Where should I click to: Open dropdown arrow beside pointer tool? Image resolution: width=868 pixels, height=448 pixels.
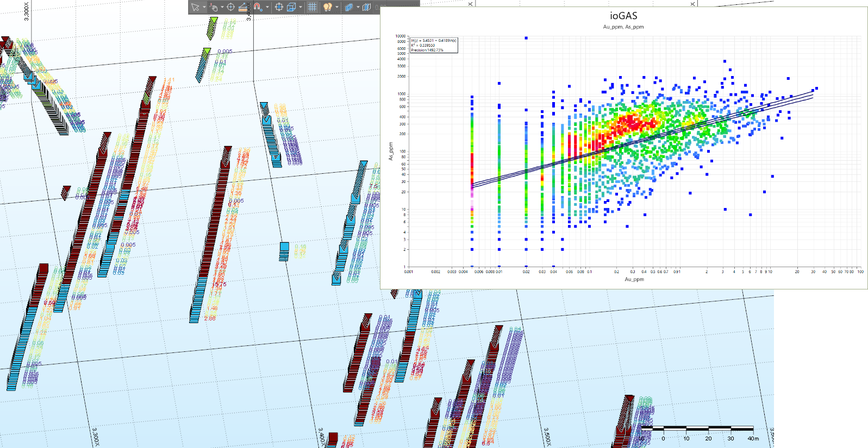tap(204, 7)
